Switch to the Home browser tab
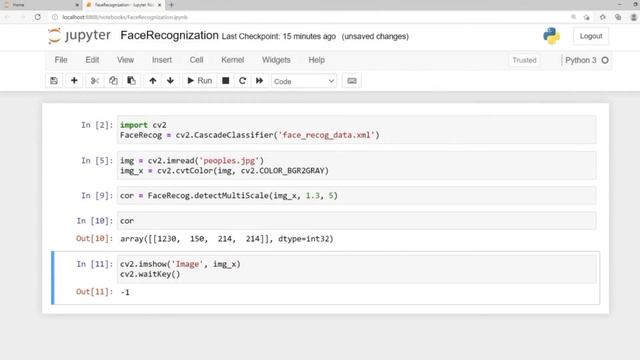The height and width of the screenshot is (360, 640). [x=41, y=5]
